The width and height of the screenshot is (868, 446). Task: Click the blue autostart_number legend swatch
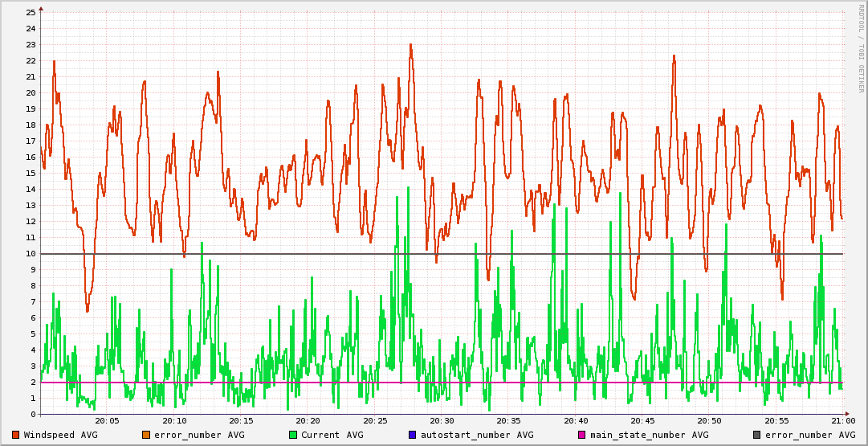(x=413, y=435)
